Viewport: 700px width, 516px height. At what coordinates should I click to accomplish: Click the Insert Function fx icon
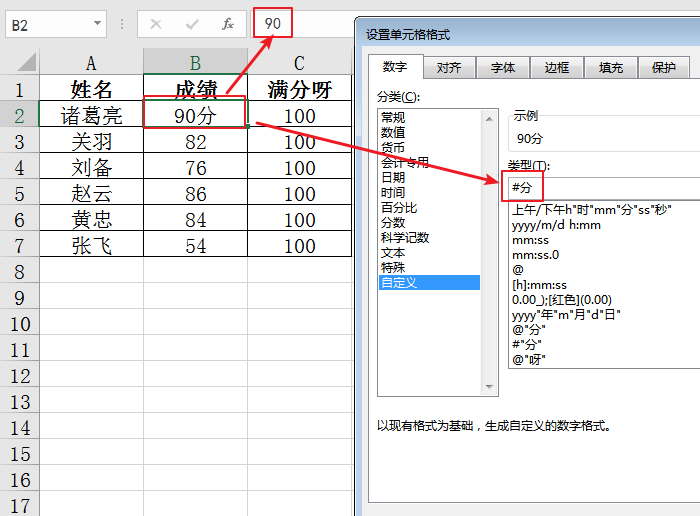click(228, 23)
